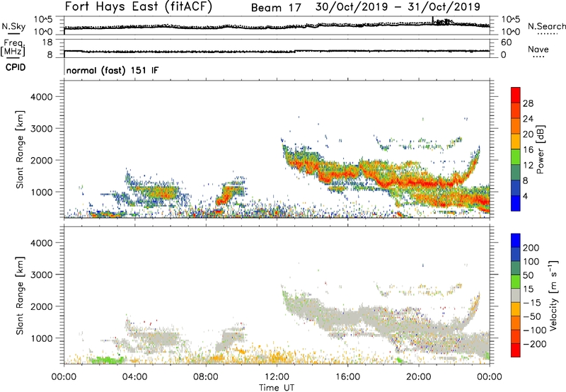Screen dimensions: 566x392
Task: Click the dotted line sample under N.Search
Action: 548,34
